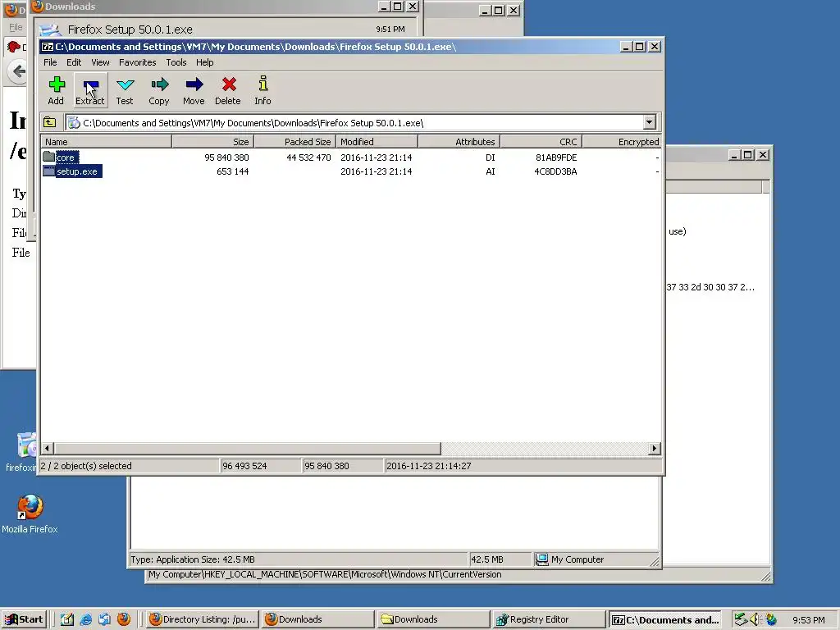840x630 pixels.
Task: Open Internet Explorer from quick launch
Action: pos(85,619)
